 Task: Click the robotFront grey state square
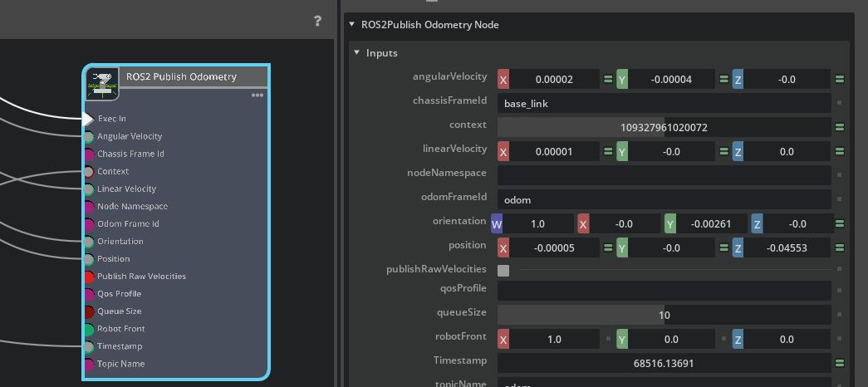[x=839, y=338]
